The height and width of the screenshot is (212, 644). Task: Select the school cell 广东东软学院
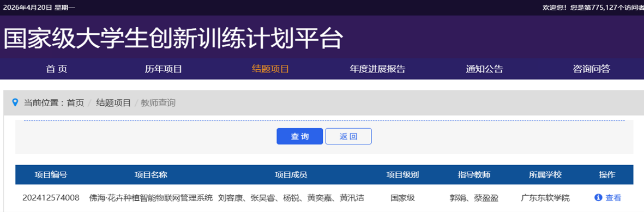click(x=545, y=198)
